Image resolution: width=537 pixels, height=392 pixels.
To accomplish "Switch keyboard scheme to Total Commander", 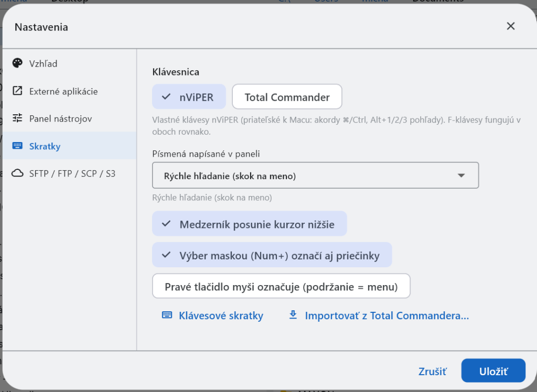I will pos(287,97).
